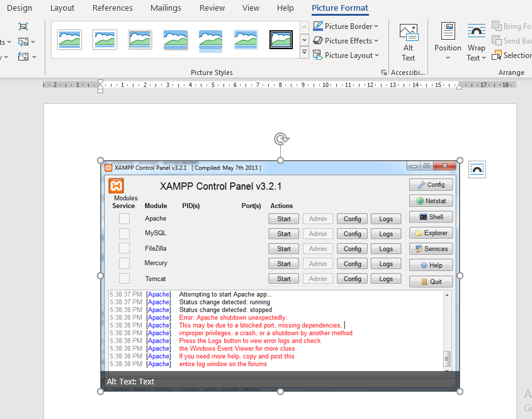The height and width of the screenshot is (419, 532).
Task: Click the log scrollbar up arrow
Action: pyautogui.click(x=447, y=295)
